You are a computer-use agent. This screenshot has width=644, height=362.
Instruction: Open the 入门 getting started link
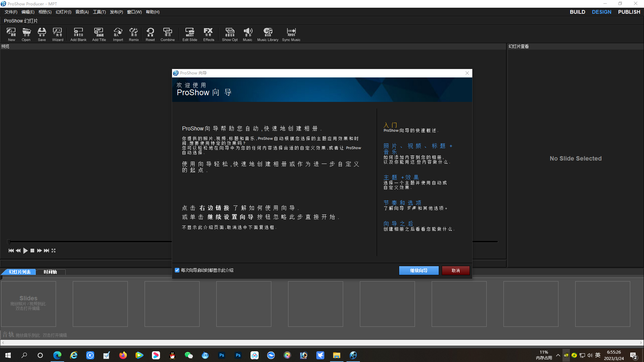pos(390,125)
